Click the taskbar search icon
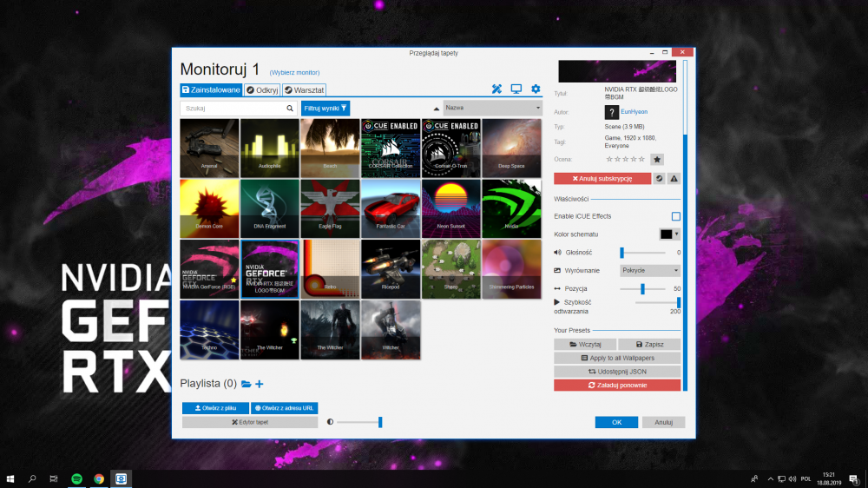The image size is (868, 488). tap(32, 479)
